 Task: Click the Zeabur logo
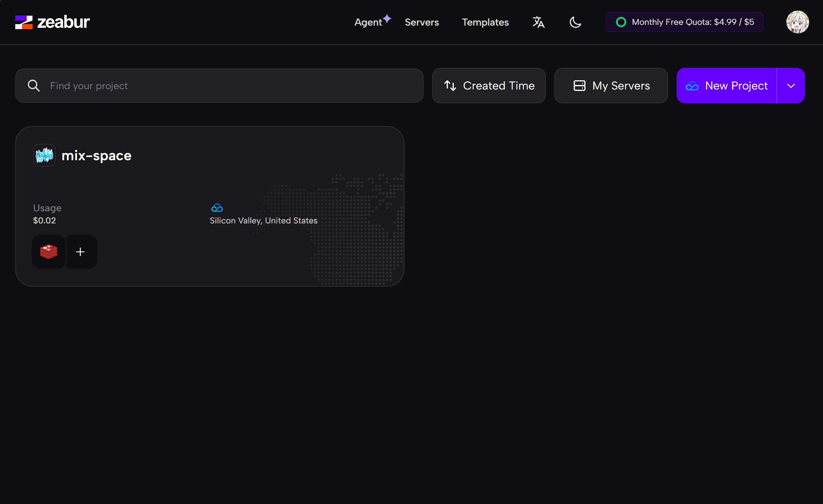(52, 22)
